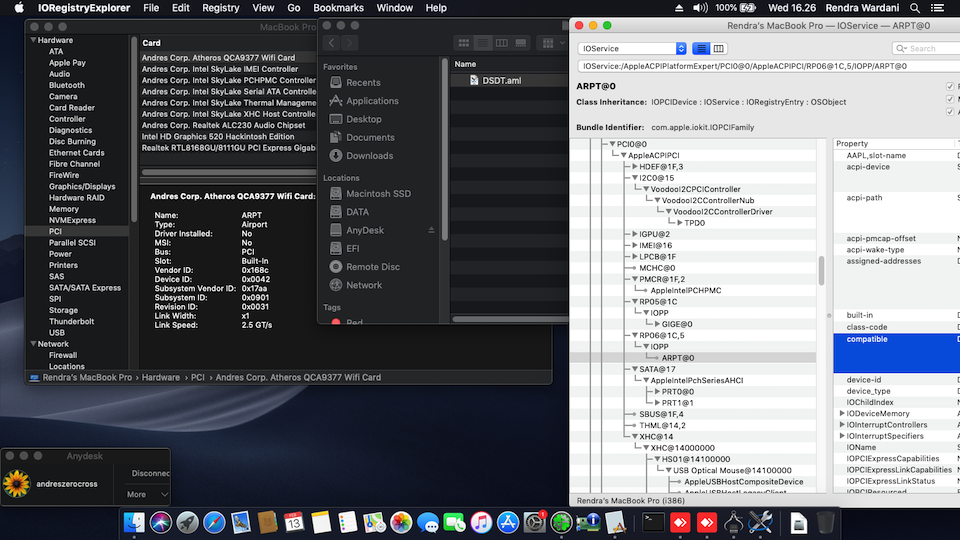The width and height of the screenshot is (960, 540).
Task: Launch Siri from the Dock
Action: pyautogui.click(x=161, y=523)
